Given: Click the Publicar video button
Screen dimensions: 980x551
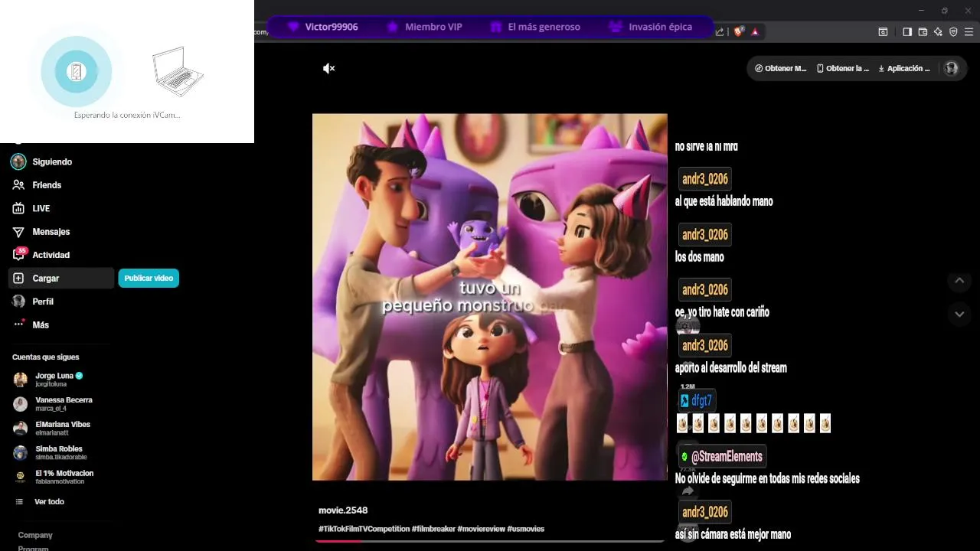Looking at the screenshot, I should coord(149,278).
